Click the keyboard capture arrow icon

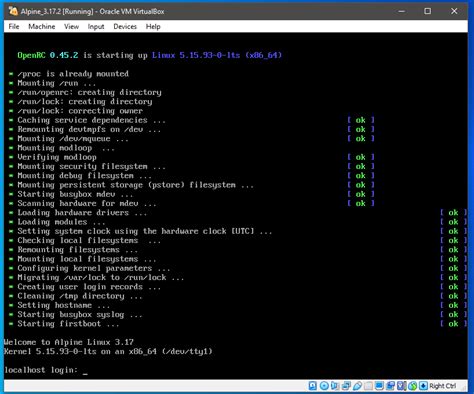click(x=423, y=386)
